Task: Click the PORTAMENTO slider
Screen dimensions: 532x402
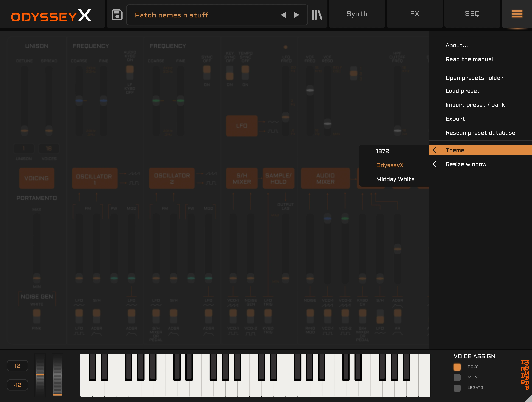Action: (x=37, y=249)
